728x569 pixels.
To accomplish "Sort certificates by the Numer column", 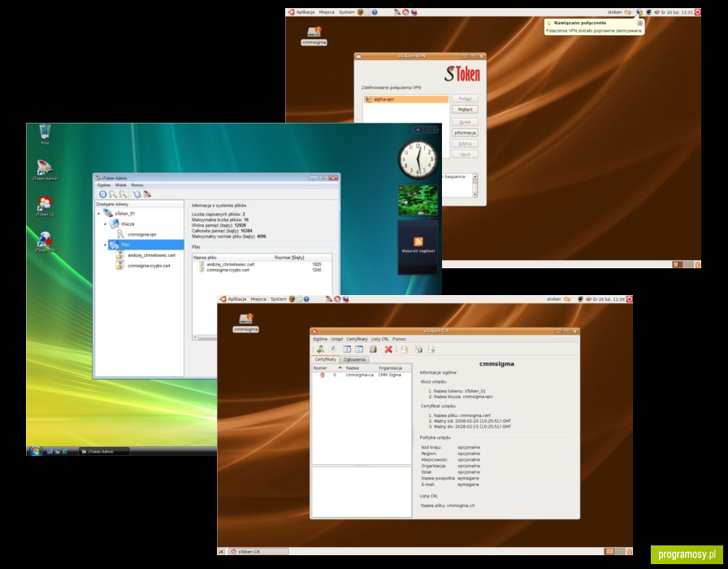I will click(x=327, y=368).
